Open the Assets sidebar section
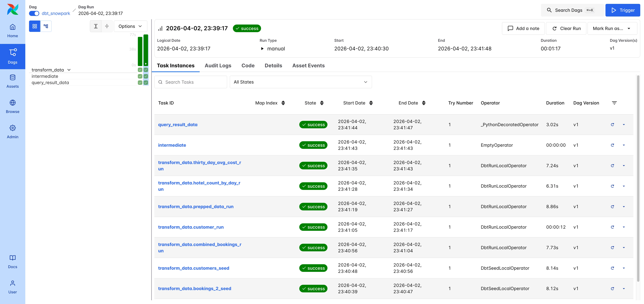Screen dimensions: 644x304 coord(13,81)
